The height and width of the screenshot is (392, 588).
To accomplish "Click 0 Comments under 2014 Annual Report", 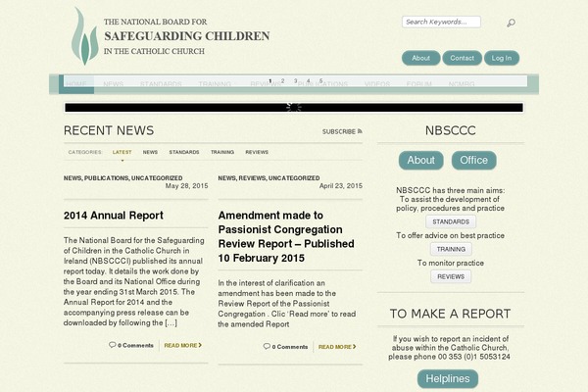I will 135,345.
